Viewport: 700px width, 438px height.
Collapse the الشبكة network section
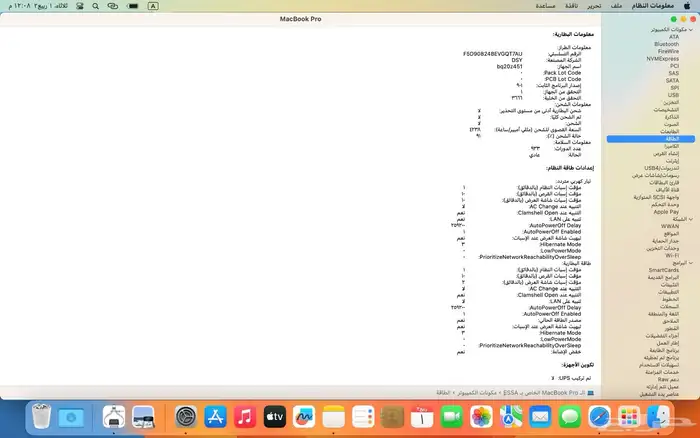pos(692,219)
